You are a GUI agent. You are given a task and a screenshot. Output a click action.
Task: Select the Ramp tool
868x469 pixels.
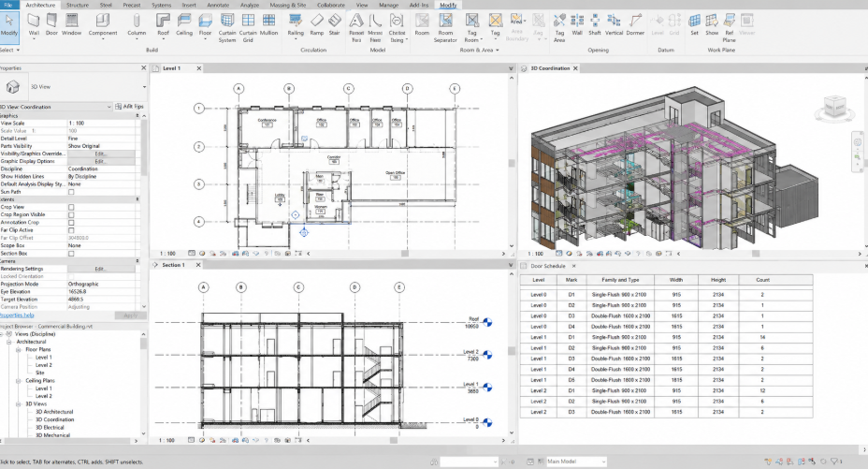(317, 24)
